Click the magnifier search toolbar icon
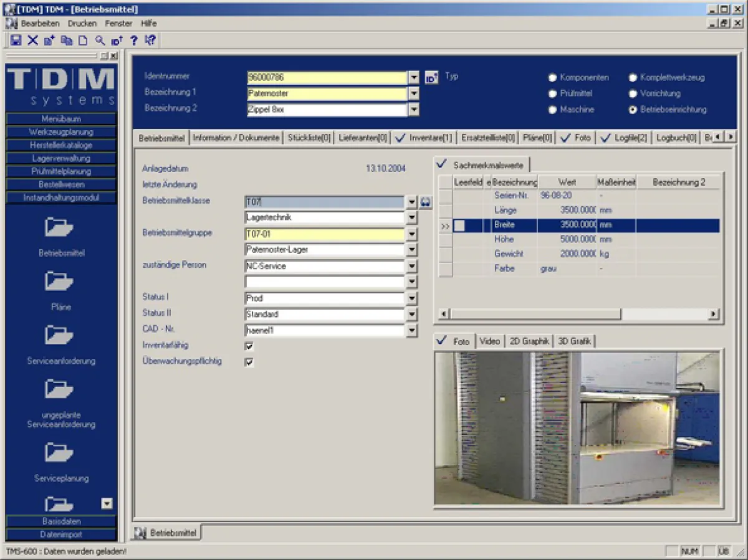 click(x=100, y=40)
